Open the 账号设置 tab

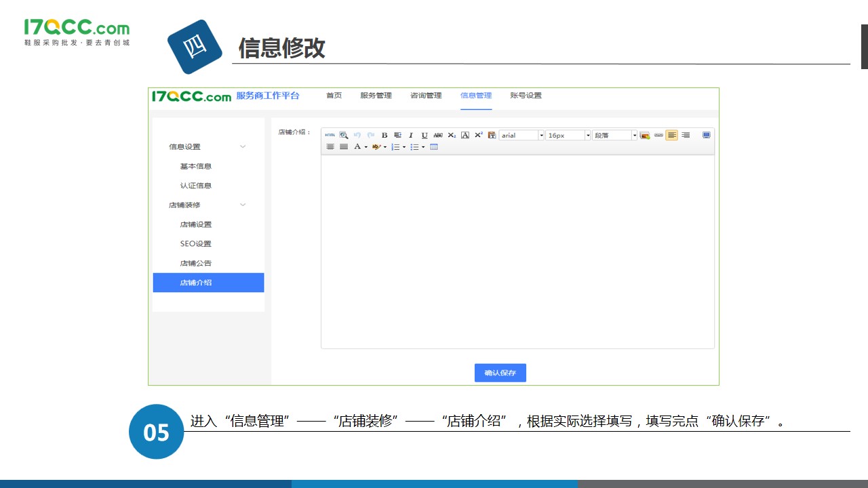click(x=526, y=96)
